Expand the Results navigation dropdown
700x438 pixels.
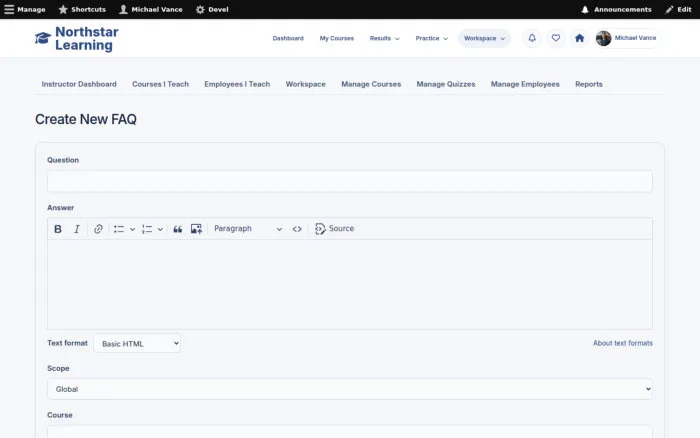[384, 38]
